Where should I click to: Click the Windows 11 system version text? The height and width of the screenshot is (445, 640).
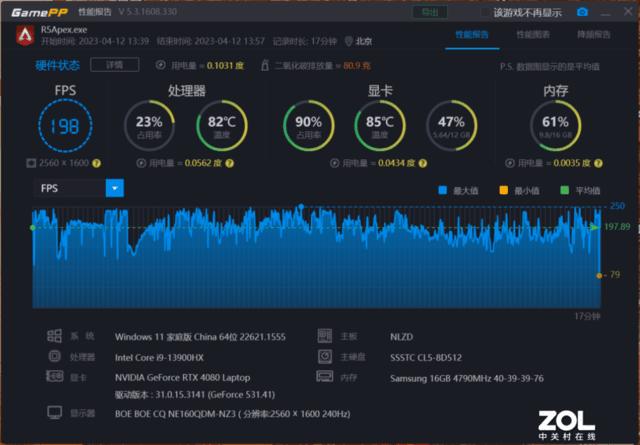pyautogui.click(x=200, y=337)
